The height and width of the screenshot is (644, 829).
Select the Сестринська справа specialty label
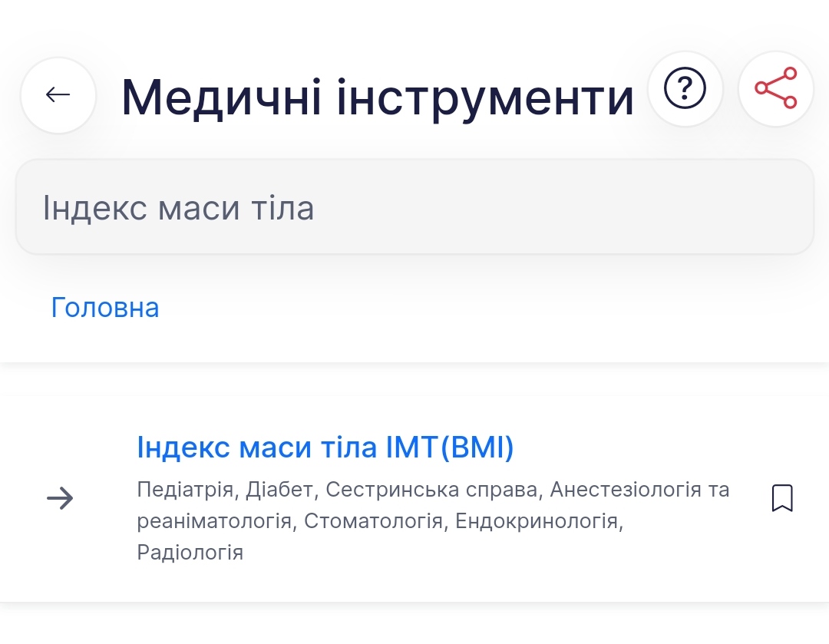pos(431,490)
